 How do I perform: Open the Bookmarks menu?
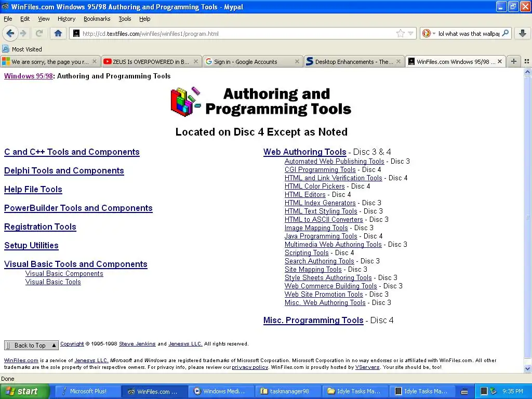tap(97, 19)
